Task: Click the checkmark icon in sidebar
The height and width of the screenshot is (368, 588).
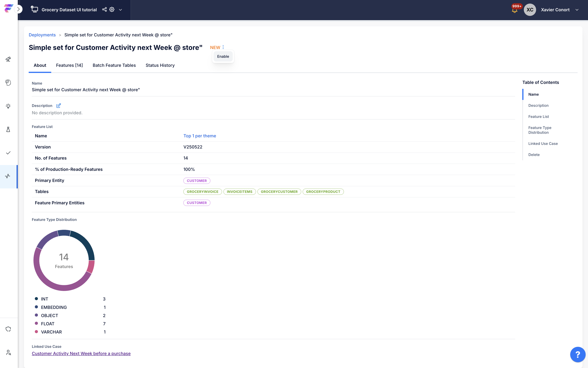Action: (x=8, y=153)
